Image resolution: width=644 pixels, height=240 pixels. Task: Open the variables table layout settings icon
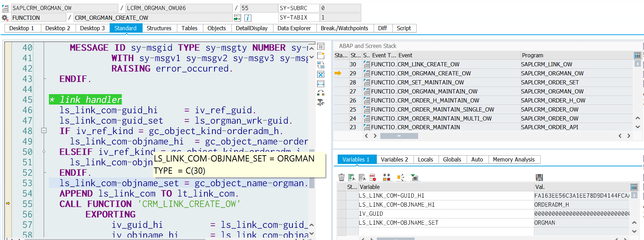(634, 187)
